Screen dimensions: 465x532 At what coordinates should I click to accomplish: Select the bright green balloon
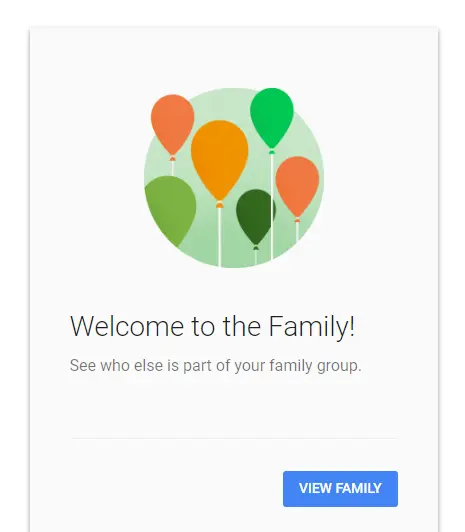(x=272, y=117)
